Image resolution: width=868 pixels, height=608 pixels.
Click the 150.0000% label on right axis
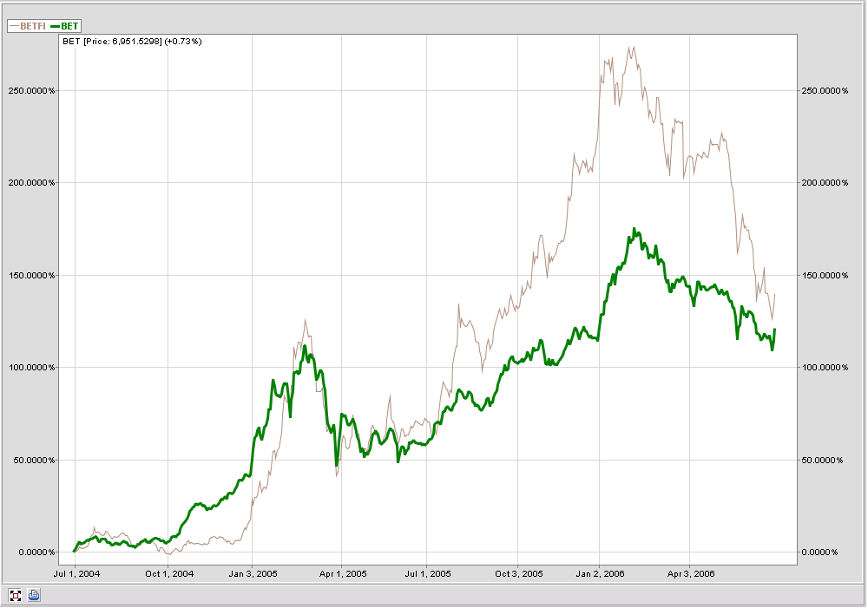[x=823, y=275]
